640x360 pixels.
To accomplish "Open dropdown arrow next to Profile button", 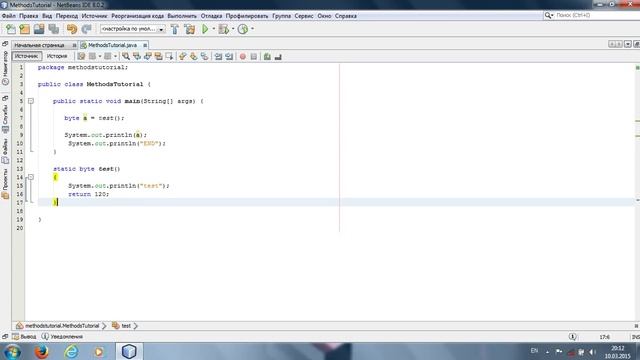I will click(x=253, y=29).
